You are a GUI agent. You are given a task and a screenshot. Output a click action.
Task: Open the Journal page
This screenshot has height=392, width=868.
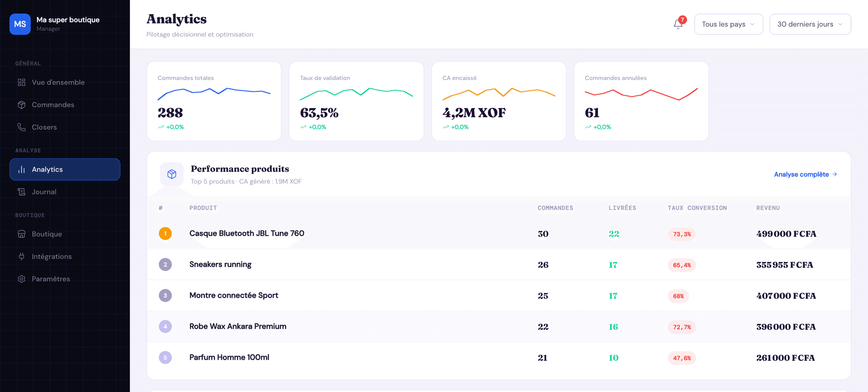pos(65,192)
